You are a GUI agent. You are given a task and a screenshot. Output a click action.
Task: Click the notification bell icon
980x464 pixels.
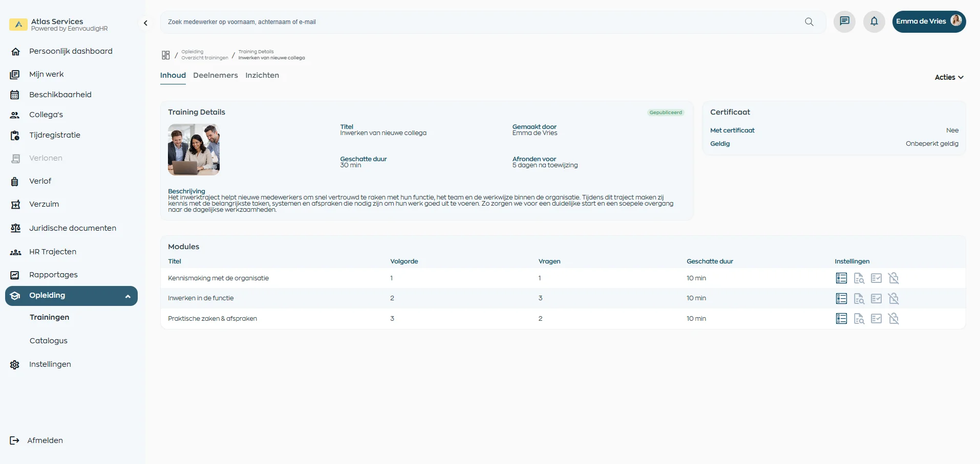pos(874,21)
